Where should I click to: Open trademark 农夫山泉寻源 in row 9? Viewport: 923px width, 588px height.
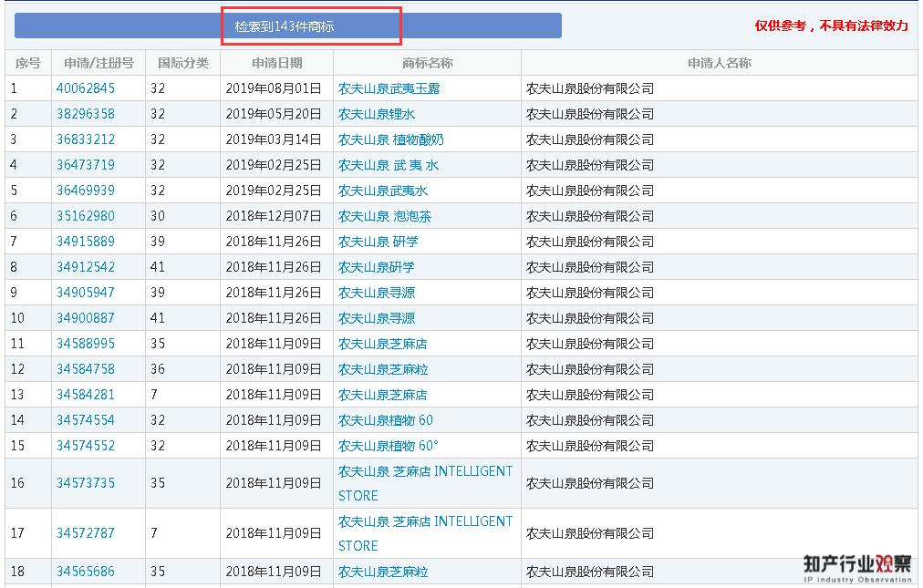(377, 293)
